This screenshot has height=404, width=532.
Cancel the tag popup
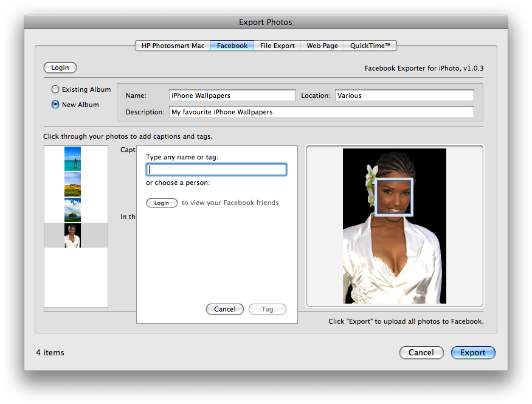(x=224, y=309)
